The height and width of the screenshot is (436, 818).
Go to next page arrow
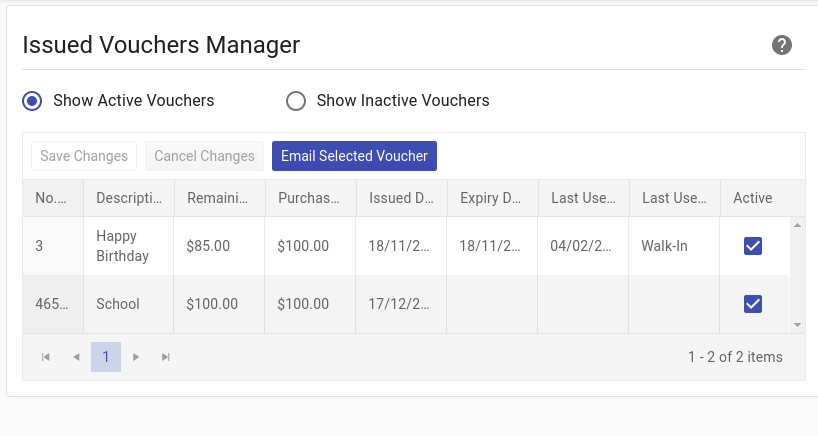[136, 357]
